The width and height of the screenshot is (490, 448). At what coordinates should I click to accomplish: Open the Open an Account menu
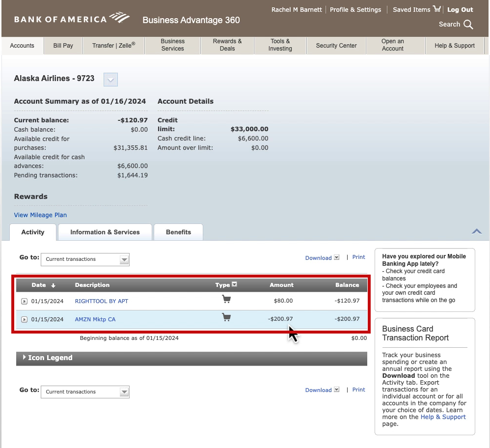click(x=392, y=45)
